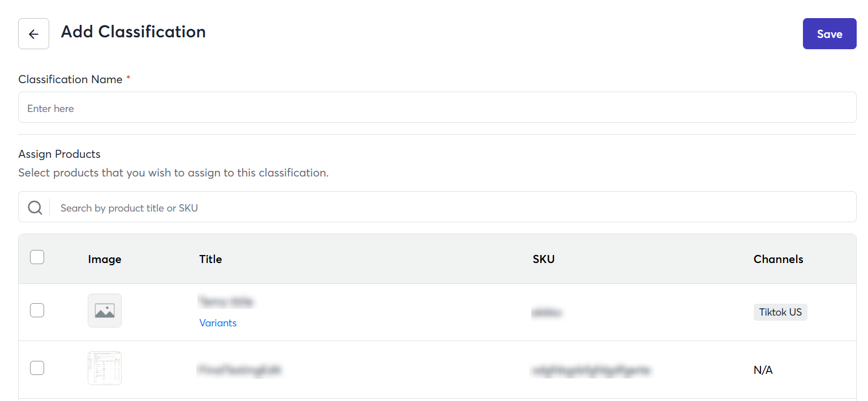Click the search magnifier icon
This screenshot has width=868, height=401.
tap(35, 208)
